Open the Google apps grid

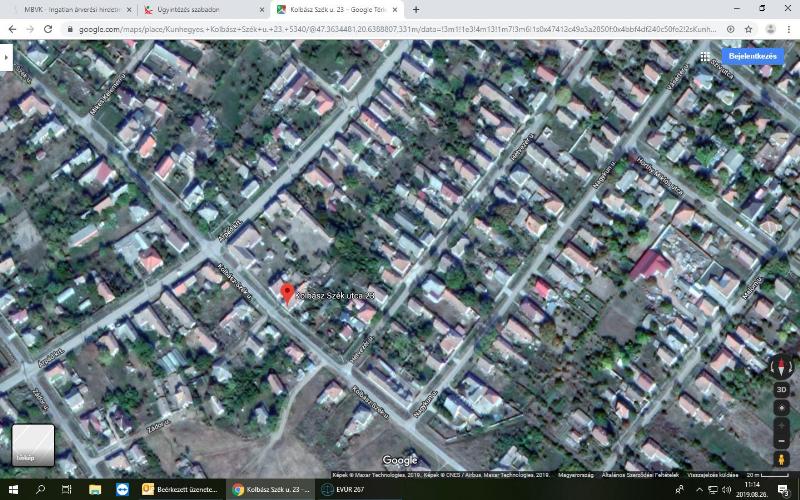pyautogui.click(x=705, y=57)
